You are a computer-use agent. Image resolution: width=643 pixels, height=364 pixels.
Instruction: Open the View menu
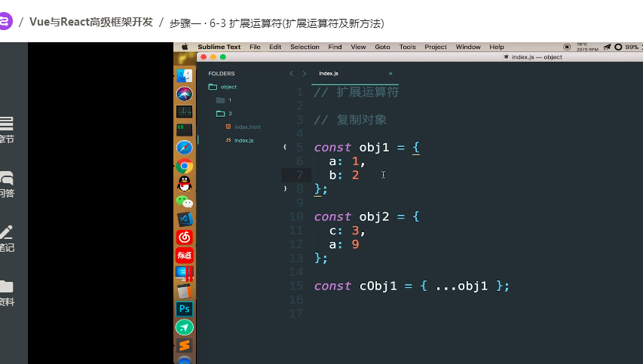point(358,47)
